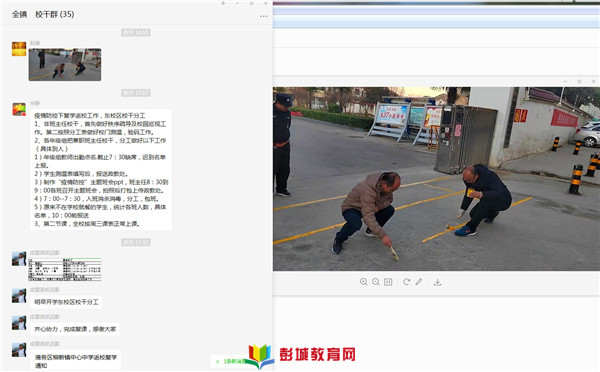Zoom out using the magnifier minus icon
600x372 pixels.
[x=376, y=282]
